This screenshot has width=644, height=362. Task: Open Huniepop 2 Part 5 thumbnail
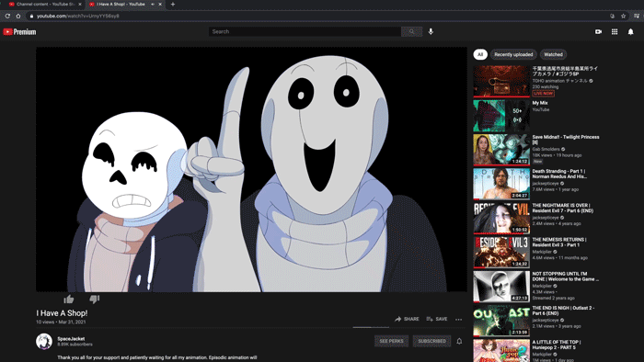point(501,351)
